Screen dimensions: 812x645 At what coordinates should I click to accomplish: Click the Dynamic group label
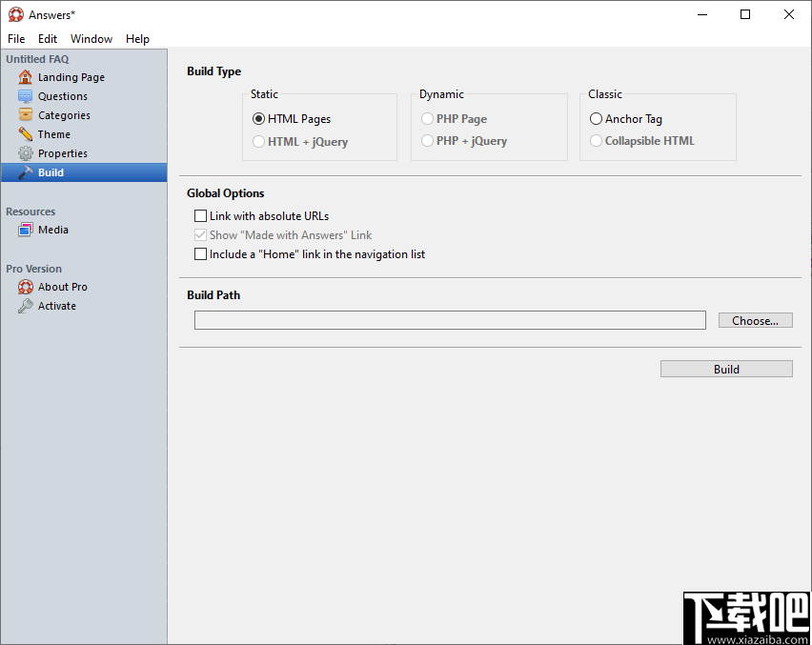click(441, 94)
